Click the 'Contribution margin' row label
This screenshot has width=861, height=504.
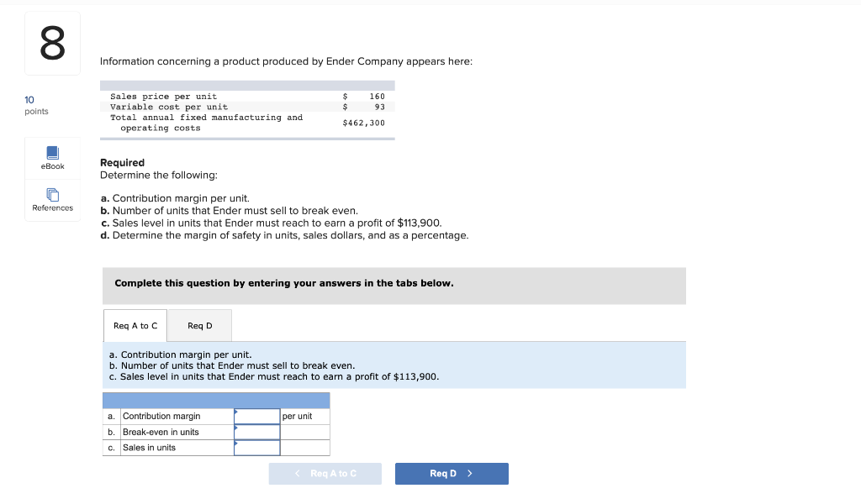pos(161,417)
